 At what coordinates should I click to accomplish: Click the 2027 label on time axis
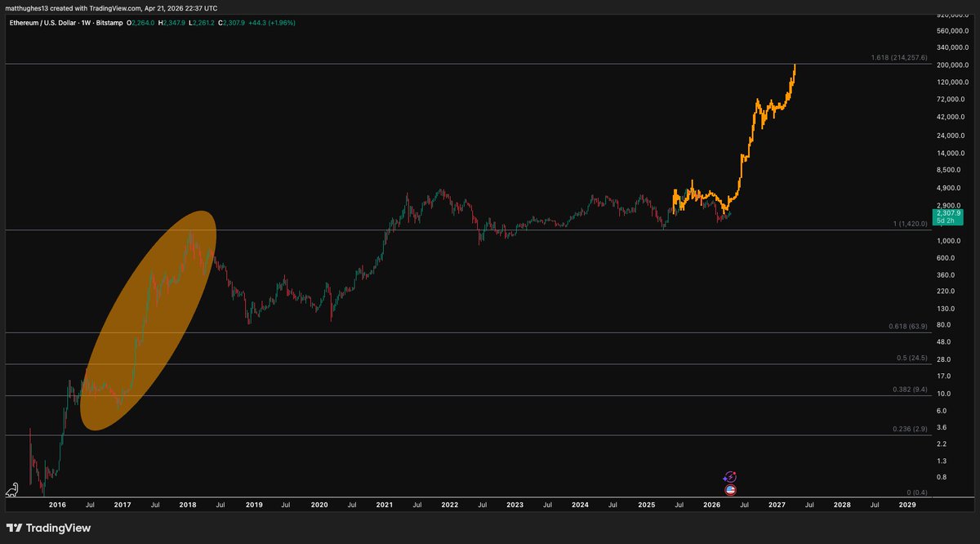(x=776, y=506)
